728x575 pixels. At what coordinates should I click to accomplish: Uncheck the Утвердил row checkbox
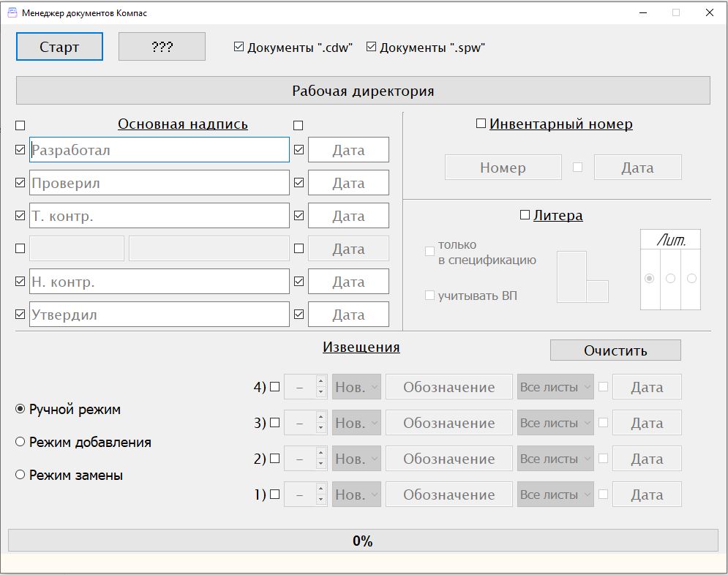pyautogui.click(x=20, y=314)
